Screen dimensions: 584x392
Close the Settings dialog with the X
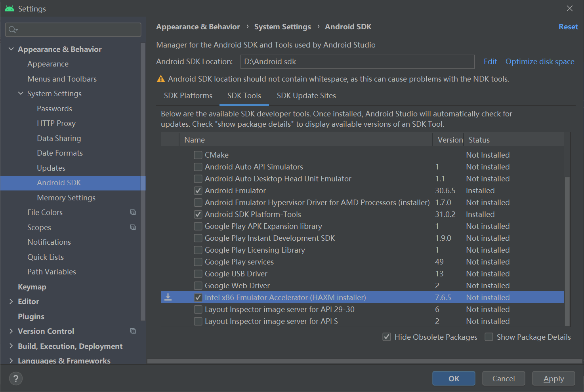570,8
